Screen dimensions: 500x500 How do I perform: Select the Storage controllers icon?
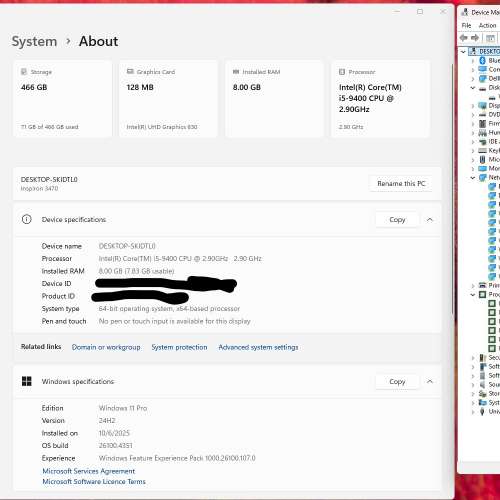click(482, 394)
